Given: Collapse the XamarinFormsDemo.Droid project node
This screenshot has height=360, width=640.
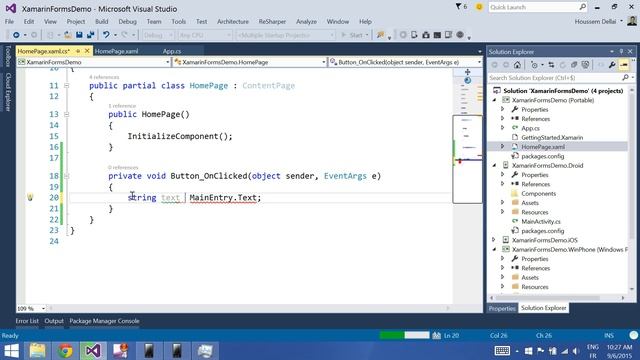Looking at the screenshot, I should click(495, 165).
